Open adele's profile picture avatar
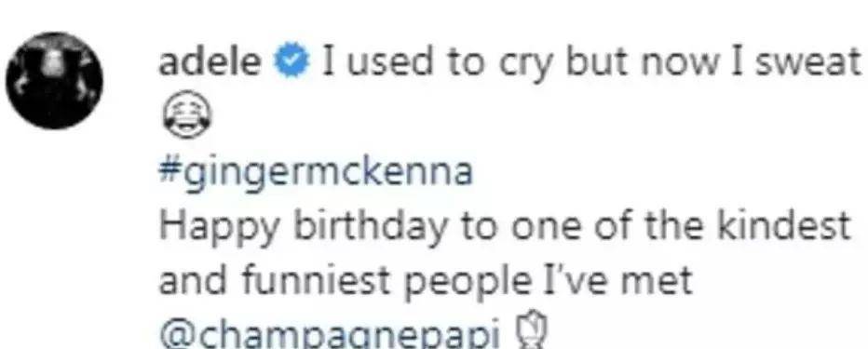This screenshot has width=868, height=349. (x=54, y=81)
